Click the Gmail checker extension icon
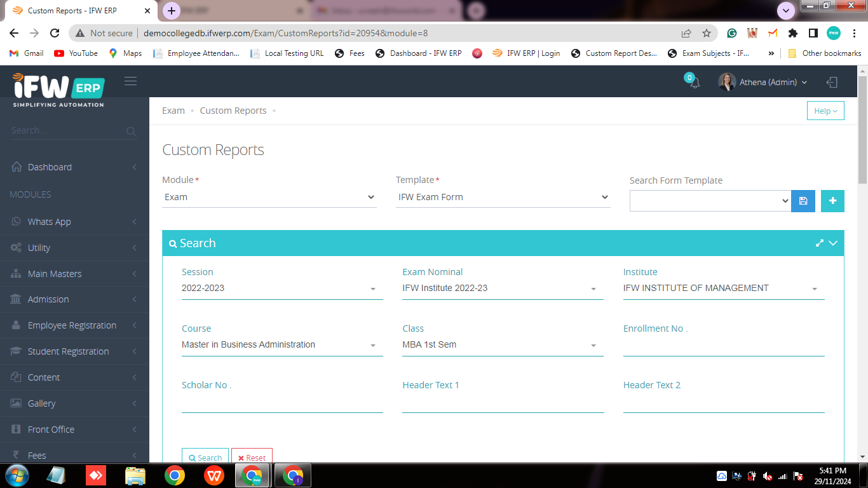Viewport: 868px width, 488px height. click(x=773, y=33)
